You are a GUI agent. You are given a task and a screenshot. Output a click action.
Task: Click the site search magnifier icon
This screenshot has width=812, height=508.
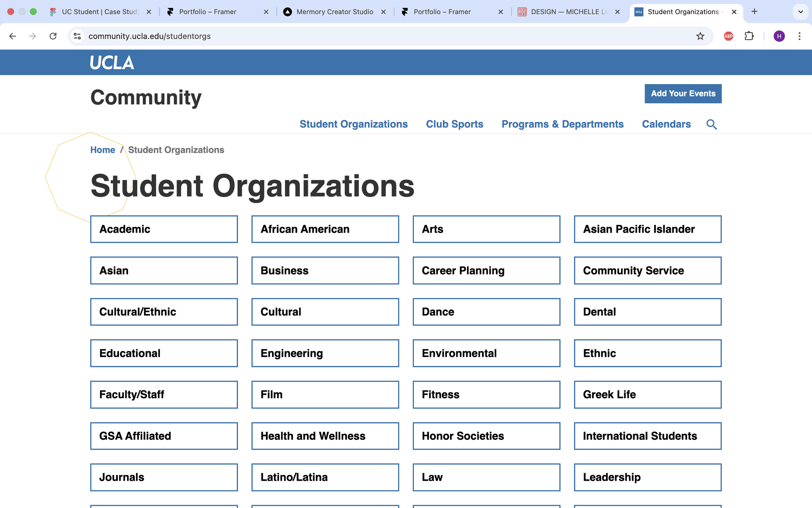click(x=711, y=125)
